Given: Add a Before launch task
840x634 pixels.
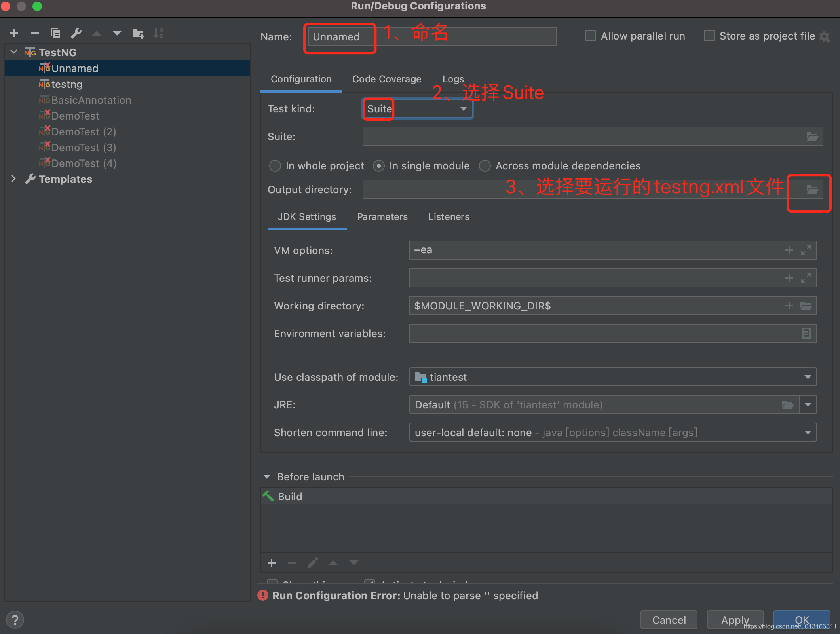Looking at the screenshot, I should pos(272,563).
